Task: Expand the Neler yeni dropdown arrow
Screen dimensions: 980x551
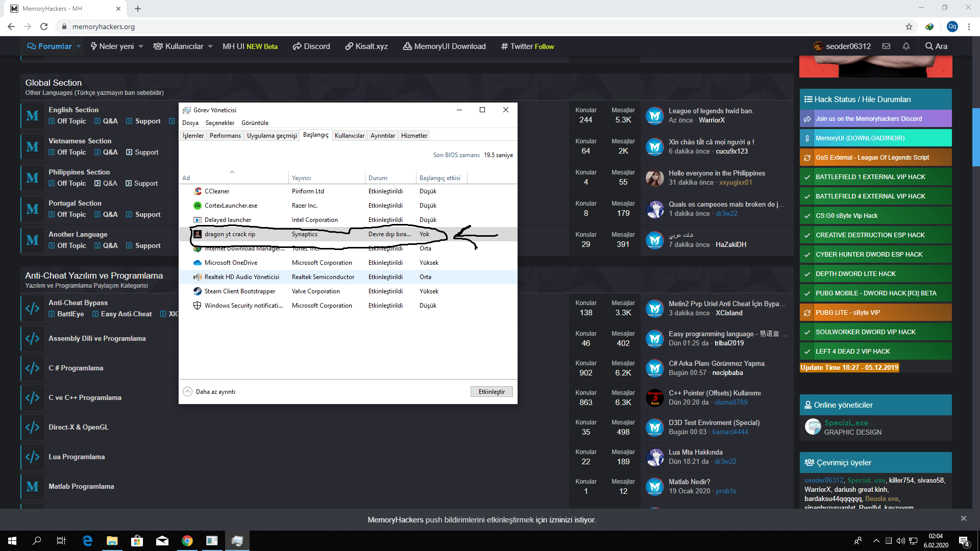Action: click(141, 46)
